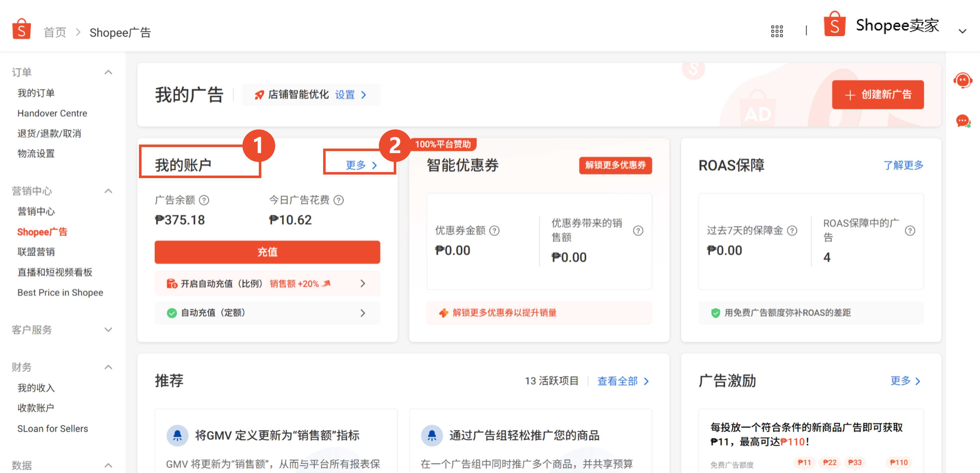Click the 充值 top-up button

coord(267,252)
